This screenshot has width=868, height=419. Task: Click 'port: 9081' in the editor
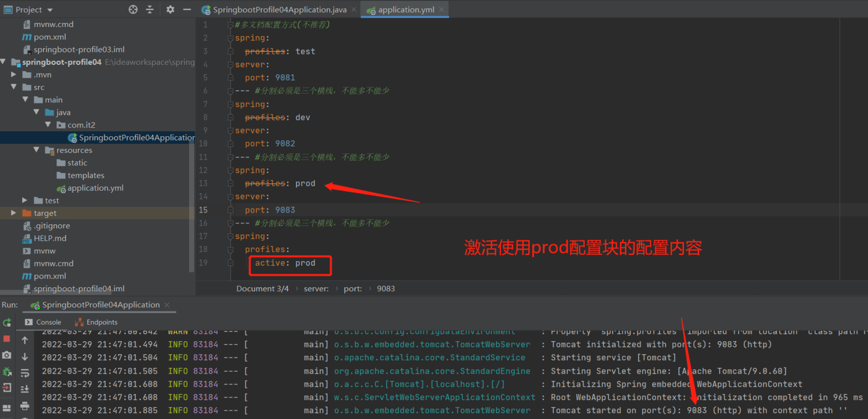pos(270,78)
